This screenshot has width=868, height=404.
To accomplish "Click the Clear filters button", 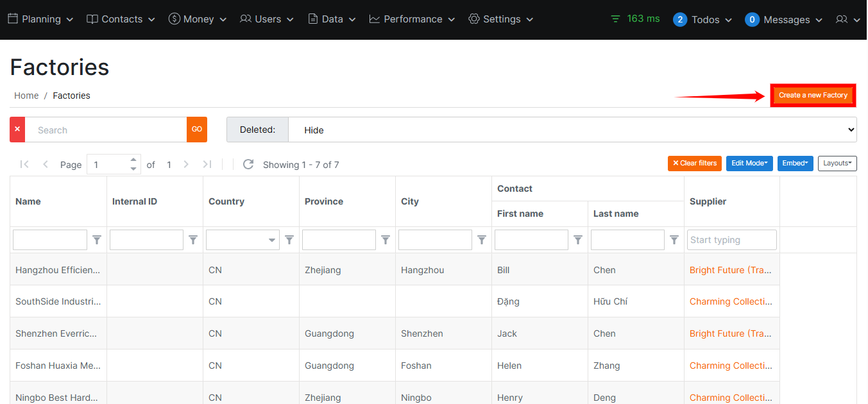I will (695, 164).
